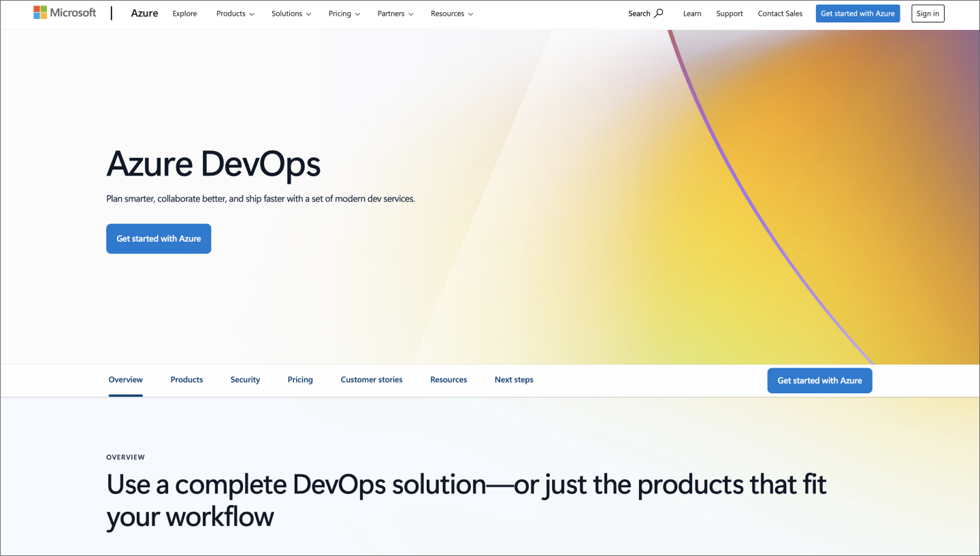This screenshot has width=980, height=556.
Task: Expand the Solutions dropdown
Action: coord(291,14)
